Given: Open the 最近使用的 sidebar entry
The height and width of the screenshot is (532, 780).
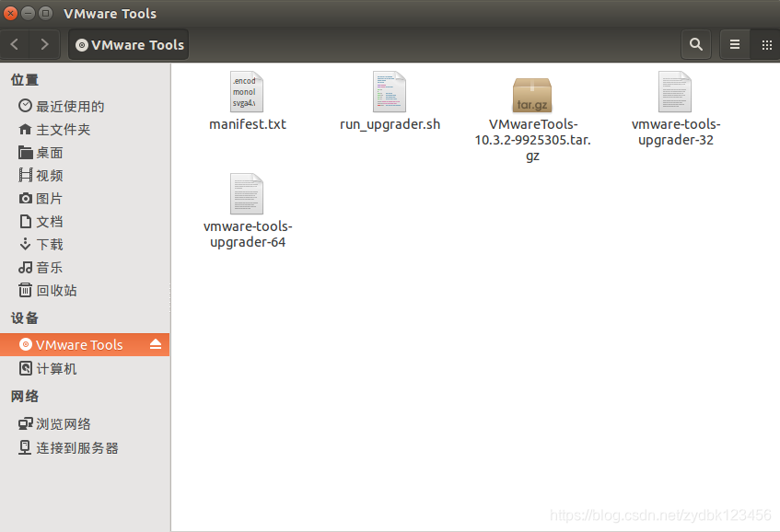Looking at the screenshot, I should click(x=60, y=106).
